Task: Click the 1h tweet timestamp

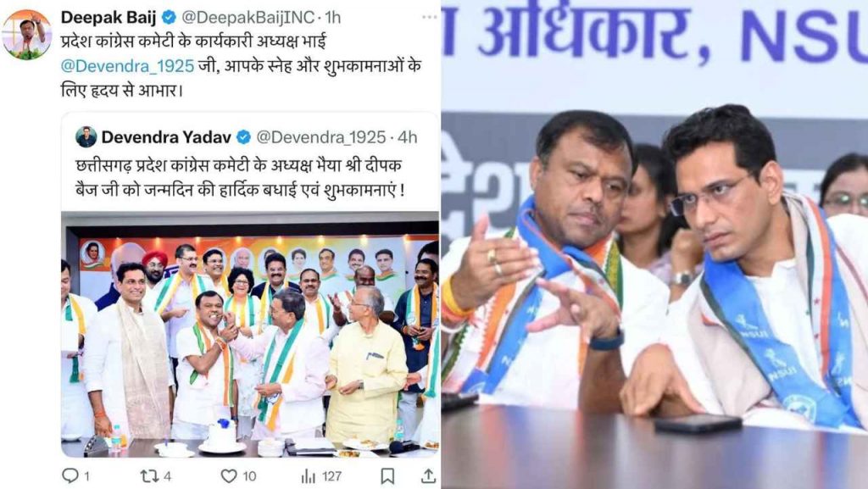Action: (x=332, y=18)
